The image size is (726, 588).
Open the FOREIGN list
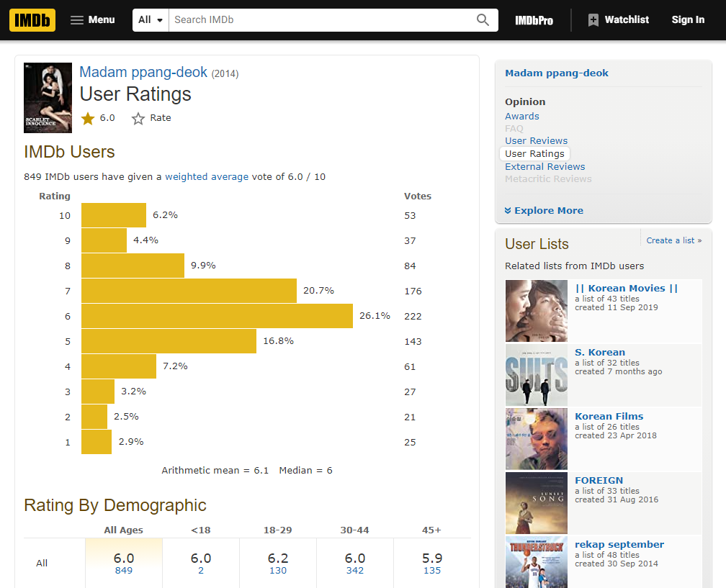(x=599, y=480)
